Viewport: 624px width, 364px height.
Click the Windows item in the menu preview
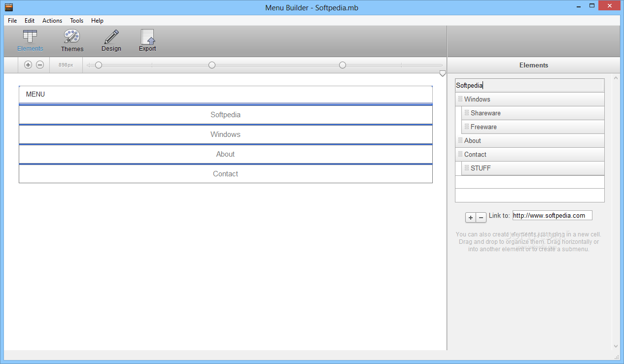tap(226, 134)
